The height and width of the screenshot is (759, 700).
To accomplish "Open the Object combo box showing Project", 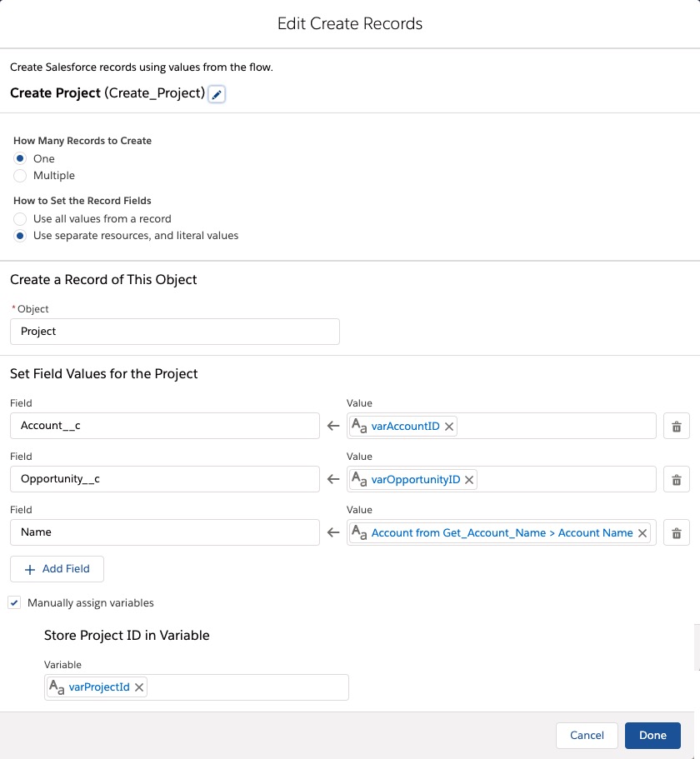I will [175, 332].
